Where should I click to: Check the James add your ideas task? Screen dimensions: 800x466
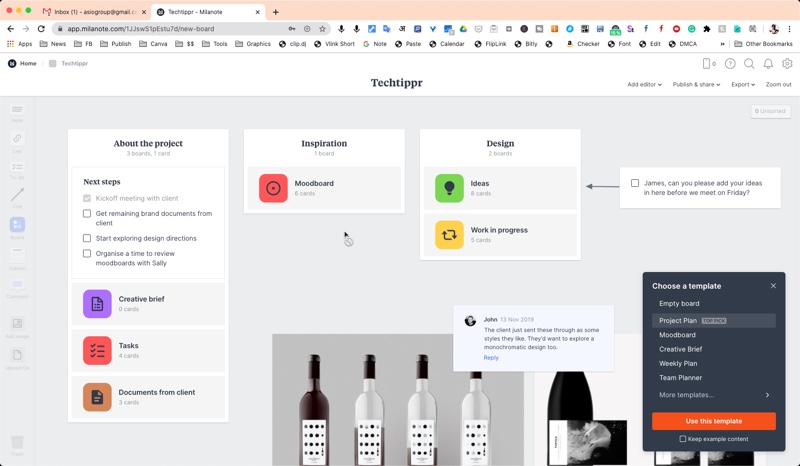635,183
